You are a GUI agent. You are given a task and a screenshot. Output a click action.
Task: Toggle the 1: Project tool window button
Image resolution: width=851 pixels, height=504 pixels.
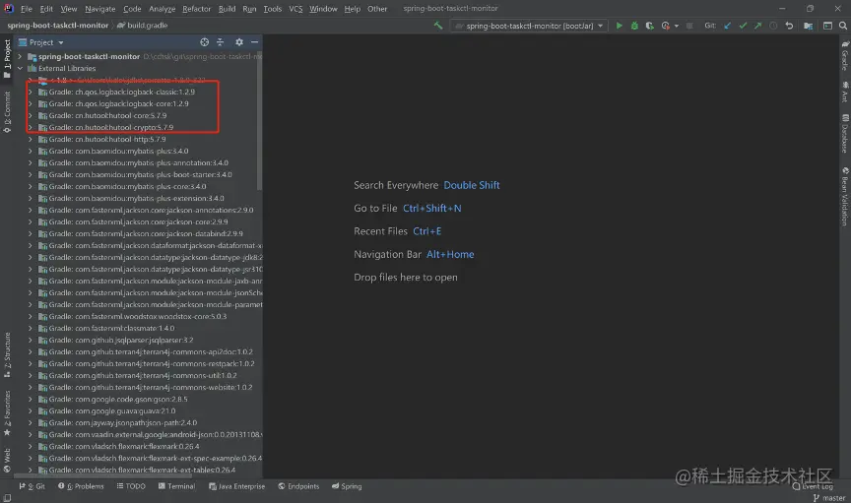[x=7, y=59]
